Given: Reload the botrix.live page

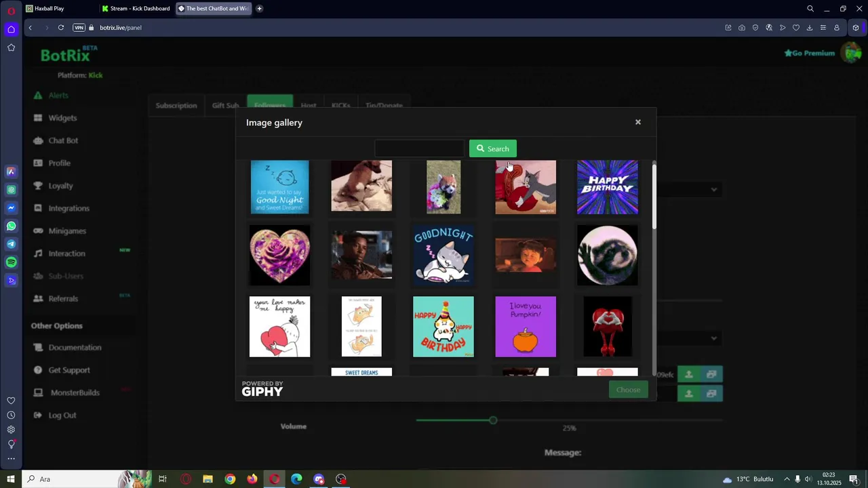Looking at the screenshot, I should (61, 28).
